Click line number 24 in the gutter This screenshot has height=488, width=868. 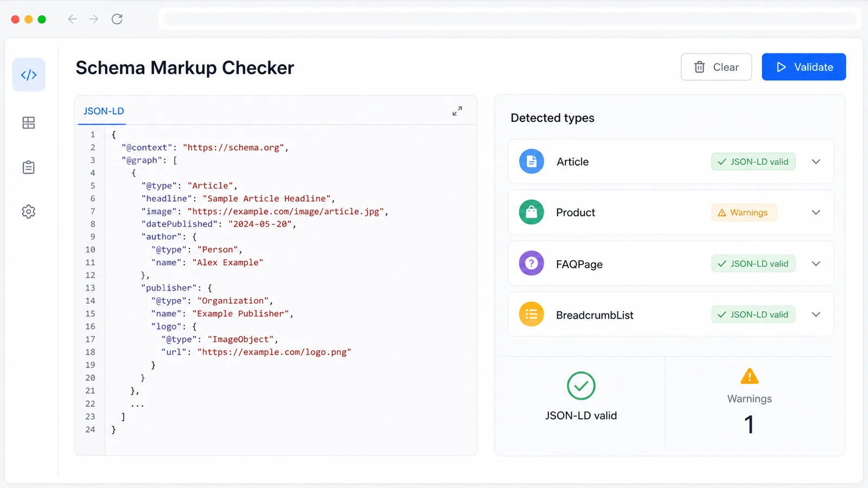(x=90, y=429)
